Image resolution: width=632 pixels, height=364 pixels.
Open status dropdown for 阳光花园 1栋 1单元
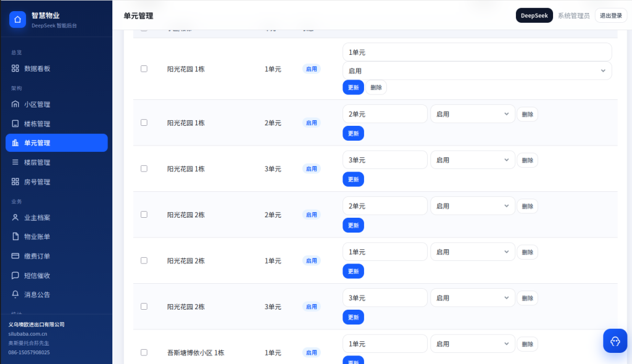477,70
